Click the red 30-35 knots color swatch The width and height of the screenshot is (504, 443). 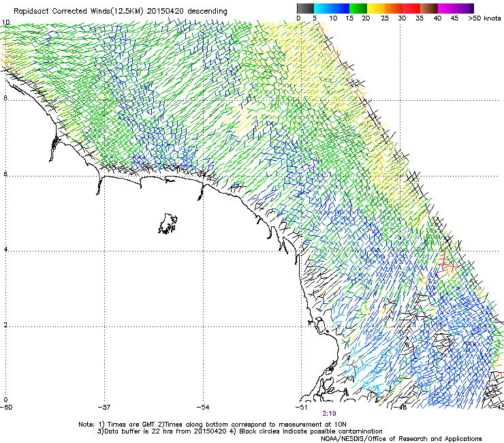coord(411,8)
